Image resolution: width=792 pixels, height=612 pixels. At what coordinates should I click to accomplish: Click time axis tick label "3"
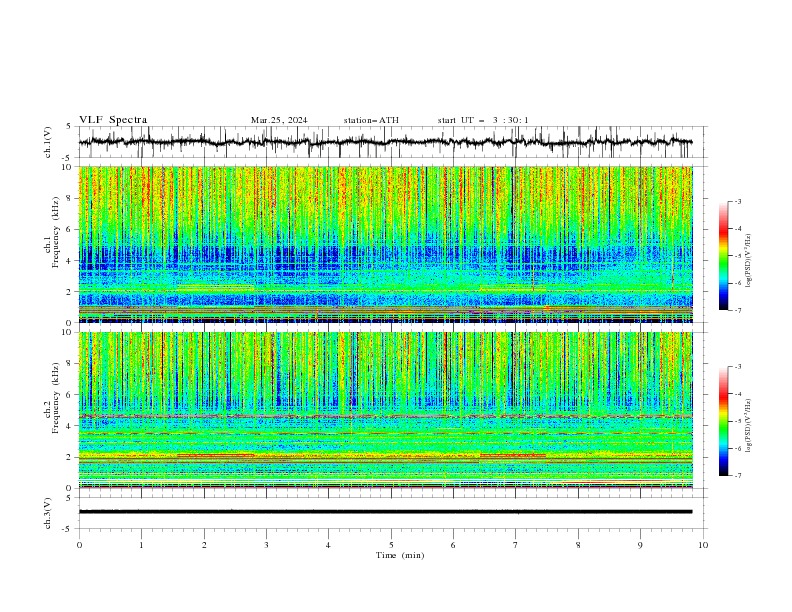click(x=266, y=545)
